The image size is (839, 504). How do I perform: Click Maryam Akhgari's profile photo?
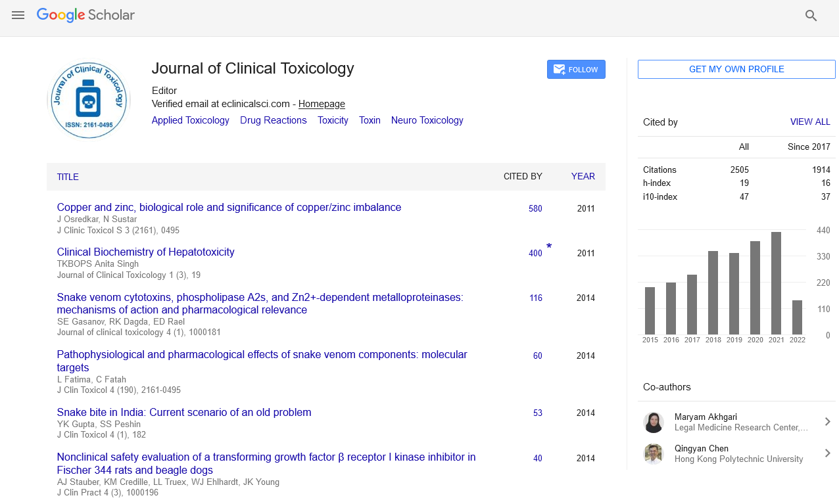(x=654, y=422)
